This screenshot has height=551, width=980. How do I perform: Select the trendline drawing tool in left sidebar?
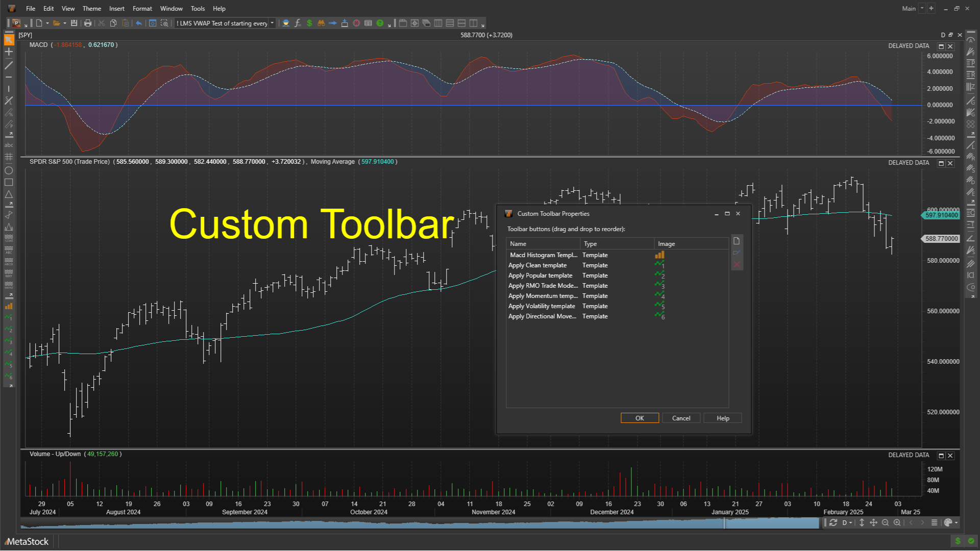(x=9, y=66)
